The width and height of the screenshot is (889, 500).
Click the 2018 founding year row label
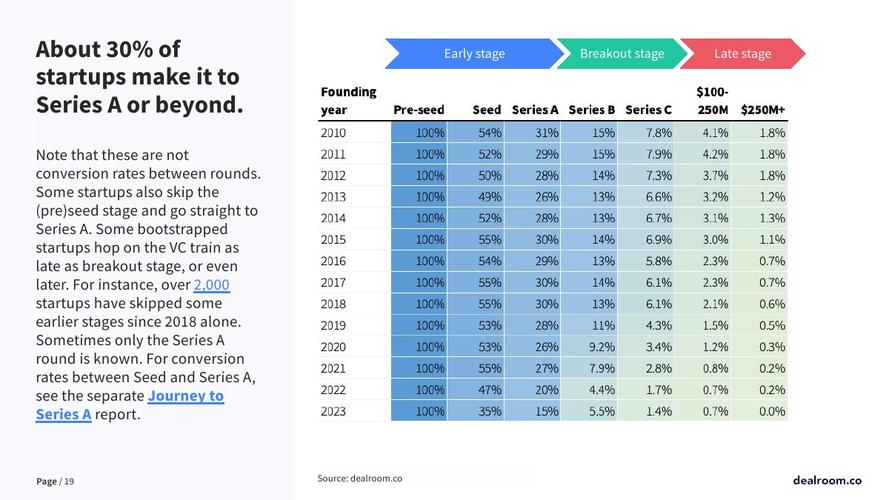tap(333, 304)
